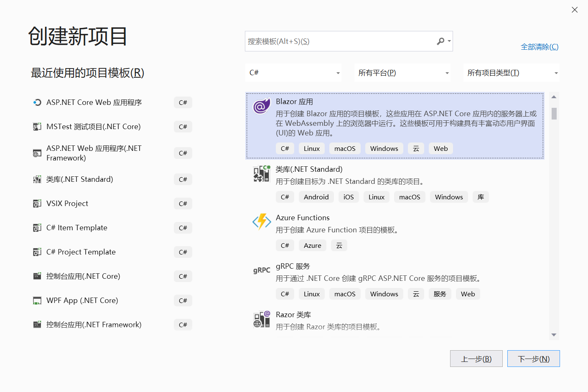
Task: Click the 全部清除(C) link
Action: [539, 47]
